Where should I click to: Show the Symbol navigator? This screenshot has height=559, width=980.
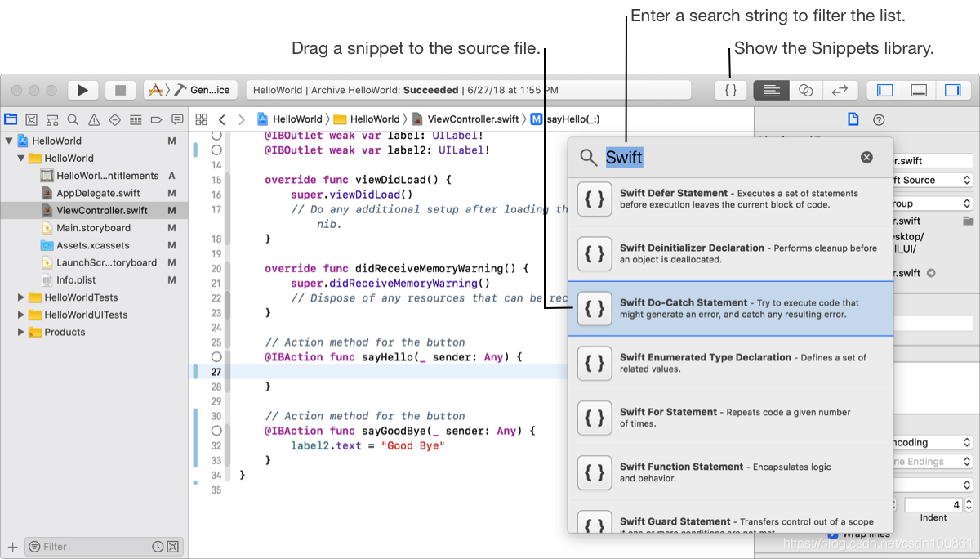click(51, 119)
